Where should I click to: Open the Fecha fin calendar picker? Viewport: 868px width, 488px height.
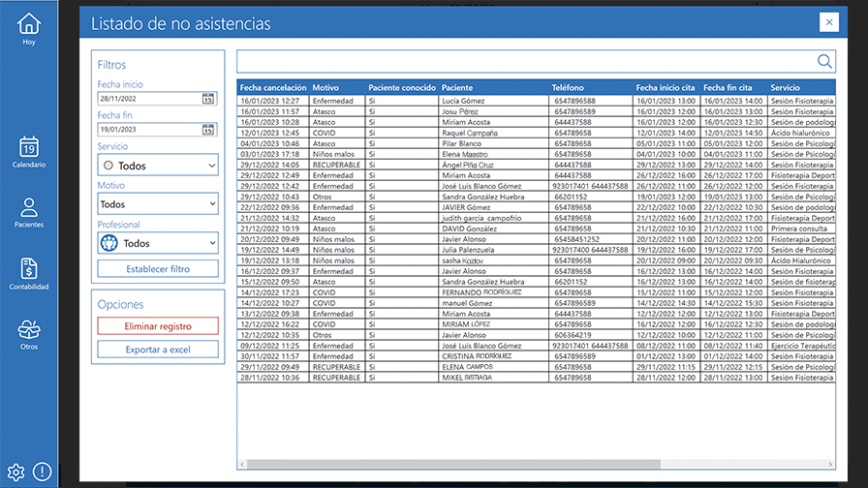point(208,129)
